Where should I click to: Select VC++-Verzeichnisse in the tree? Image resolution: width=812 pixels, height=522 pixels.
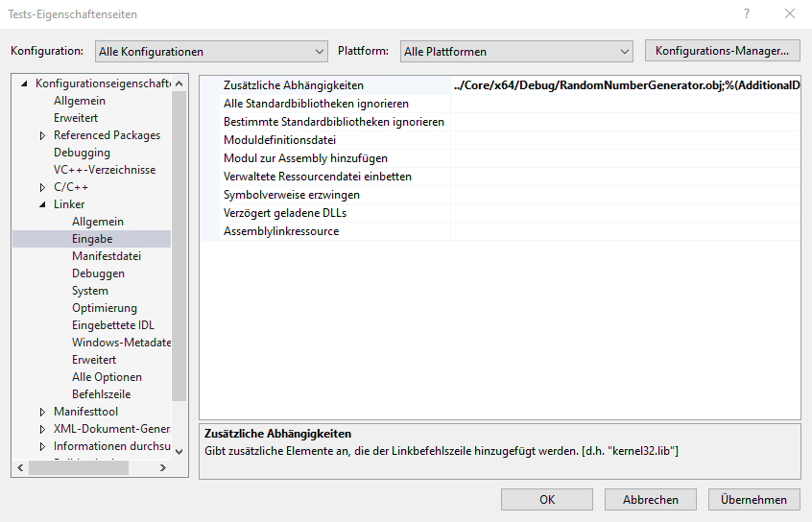(105, 170)
